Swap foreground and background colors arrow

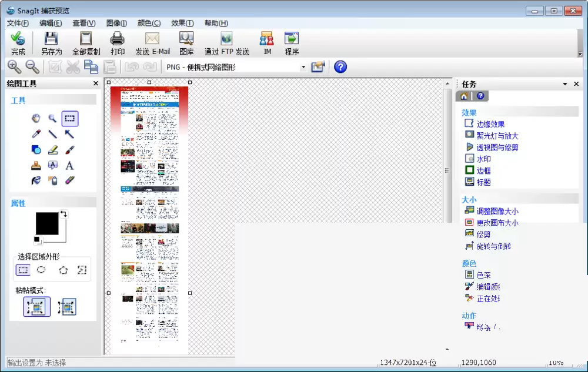(x=64, y=214)
